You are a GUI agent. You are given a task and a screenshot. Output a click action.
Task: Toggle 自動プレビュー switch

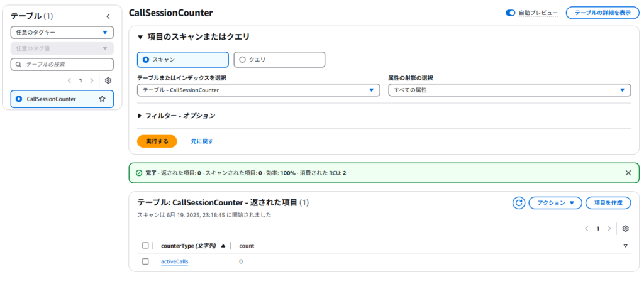point(511,13)
